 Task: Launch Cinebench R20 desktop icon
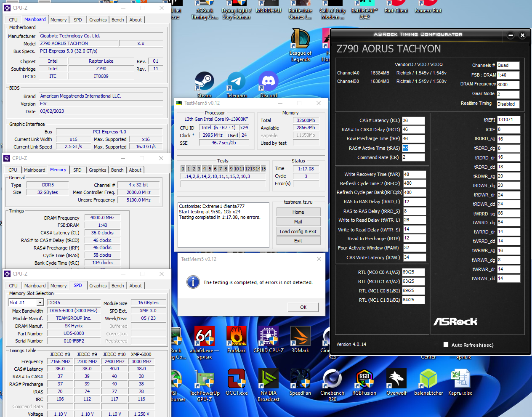coord(332,385)
